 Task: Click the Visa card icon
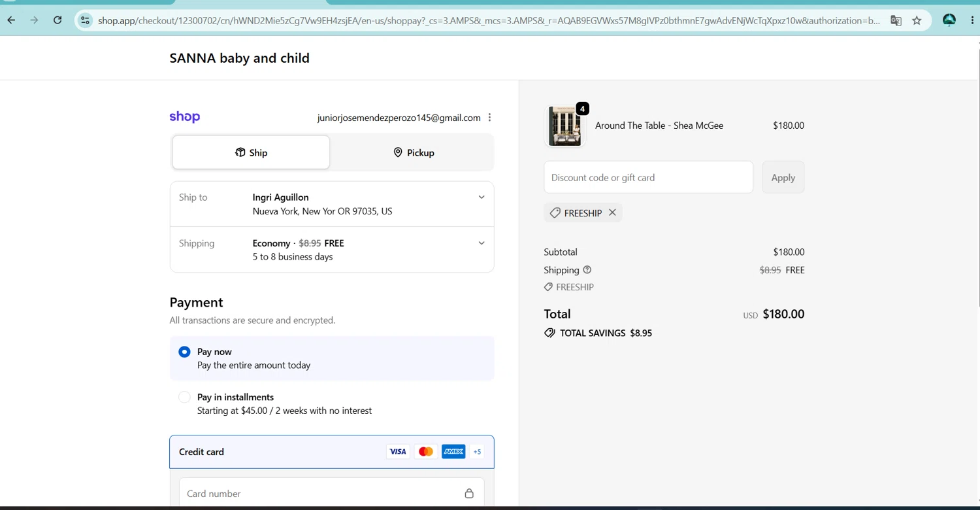397,452
